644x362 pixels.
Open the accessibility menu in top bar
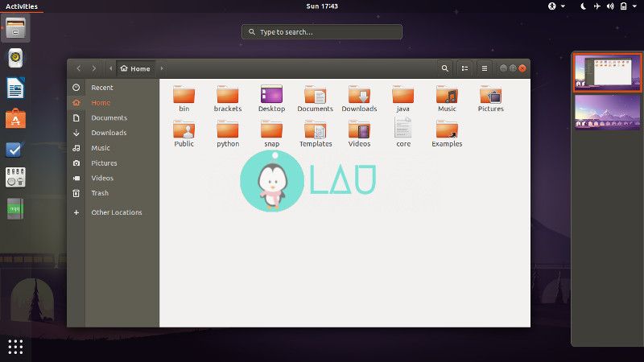click(x=556, y=6)
